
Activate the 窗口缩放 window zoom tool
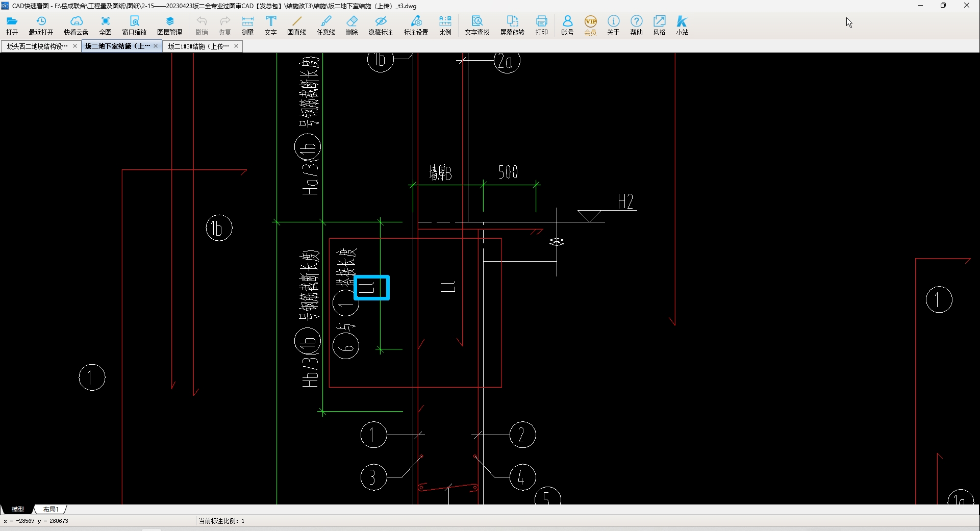tap(134, 26)
